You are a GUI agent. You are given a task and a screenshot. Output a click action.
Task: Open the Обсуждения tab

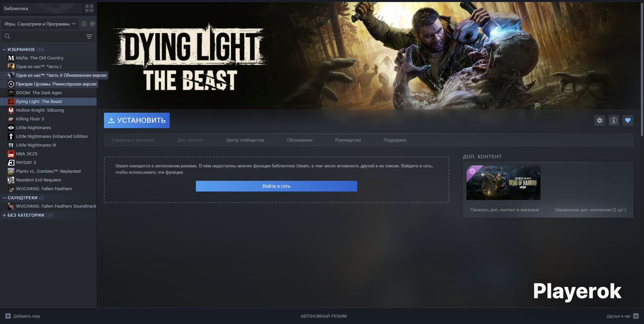click(x=300, y=140)
